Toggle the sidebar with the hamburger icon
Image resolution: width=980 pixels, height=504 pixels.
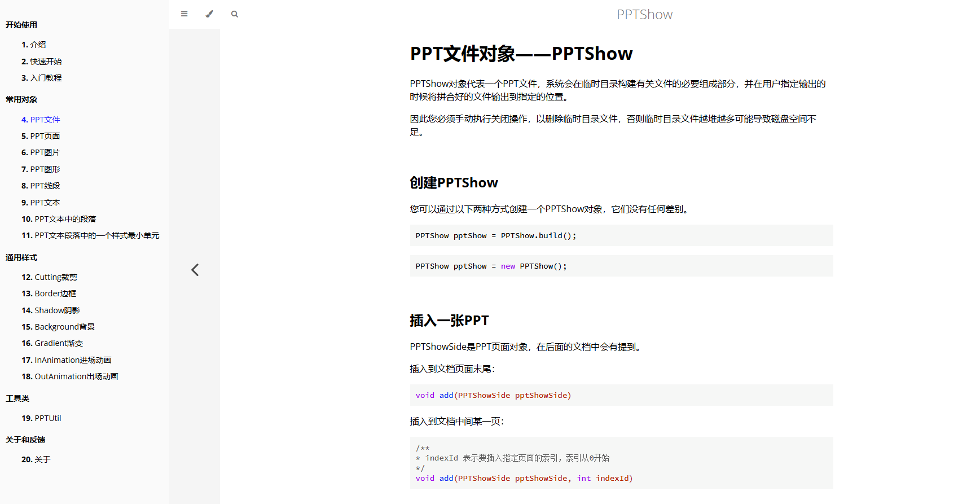(x=184, y=14)
